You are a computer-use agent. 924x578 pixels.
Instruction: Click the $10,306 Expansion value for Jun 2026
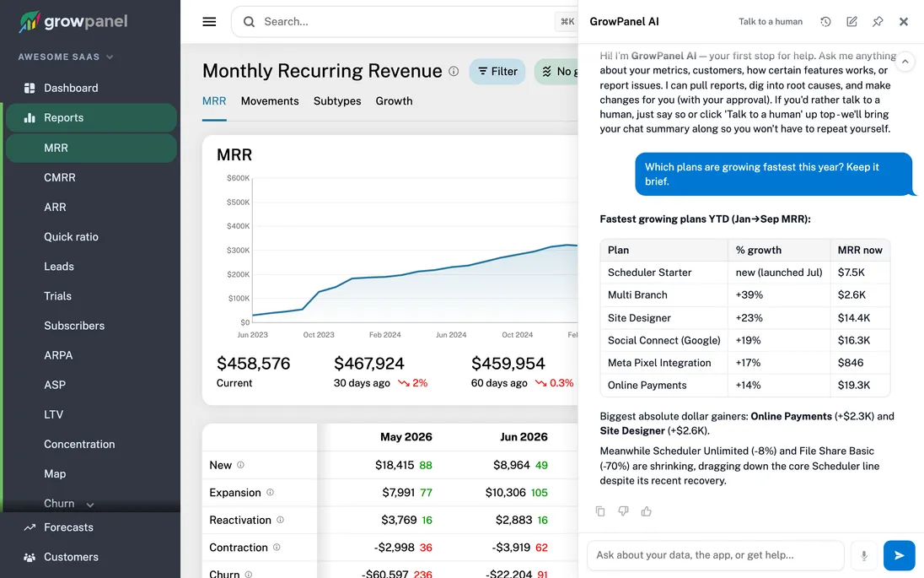505,492
